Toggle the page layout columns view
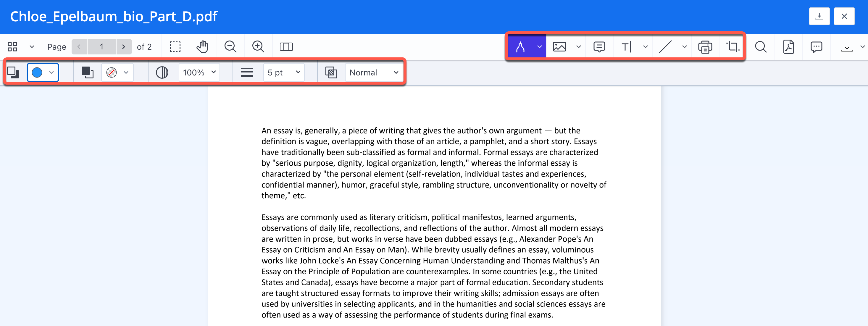 tap(286, 47)
